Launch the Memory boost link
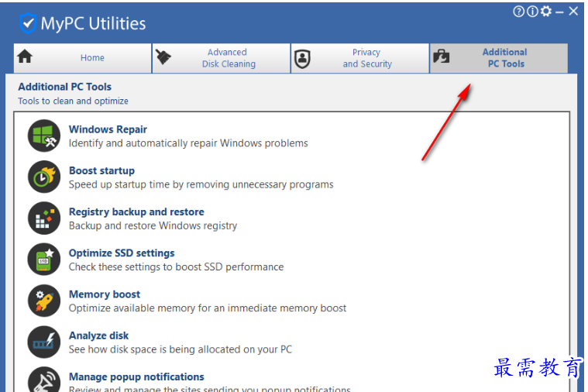This screenshot has width=588, height=392. click(x=105, y=294)
